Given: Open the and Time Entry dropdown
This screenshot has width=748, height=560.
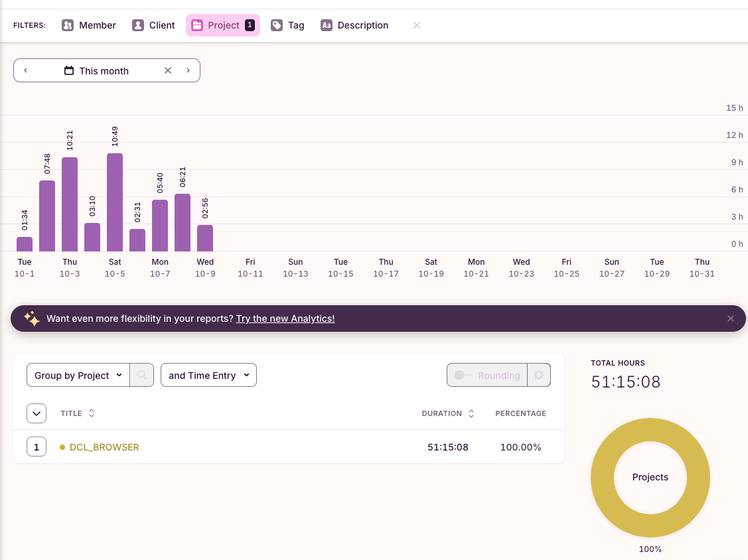Looking at the screenshot, I should pos(208,376).
